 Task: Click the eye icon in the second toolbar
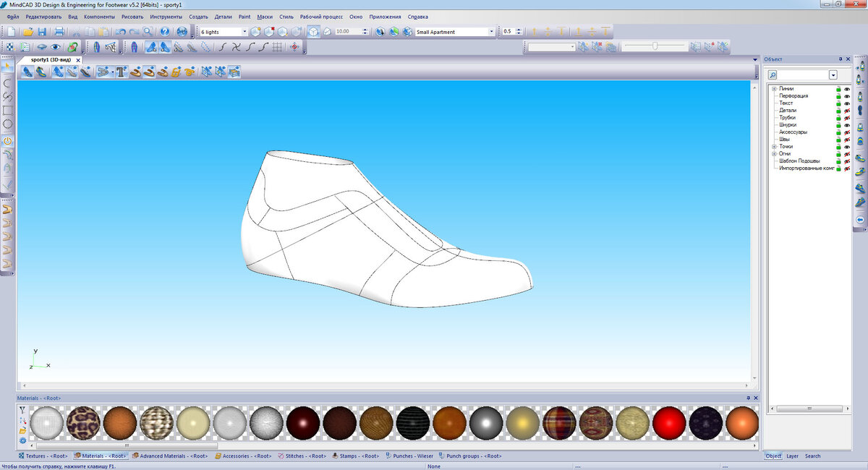[x=54, y=47]
